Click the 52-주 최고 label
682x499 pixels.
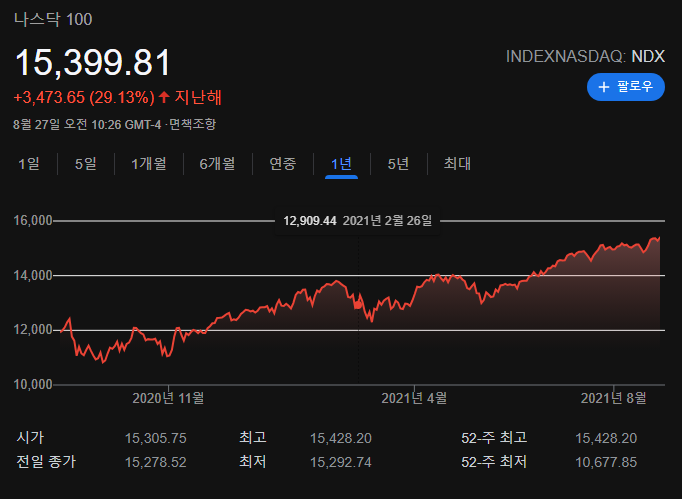pyautogui.click(x=494, y=438)
